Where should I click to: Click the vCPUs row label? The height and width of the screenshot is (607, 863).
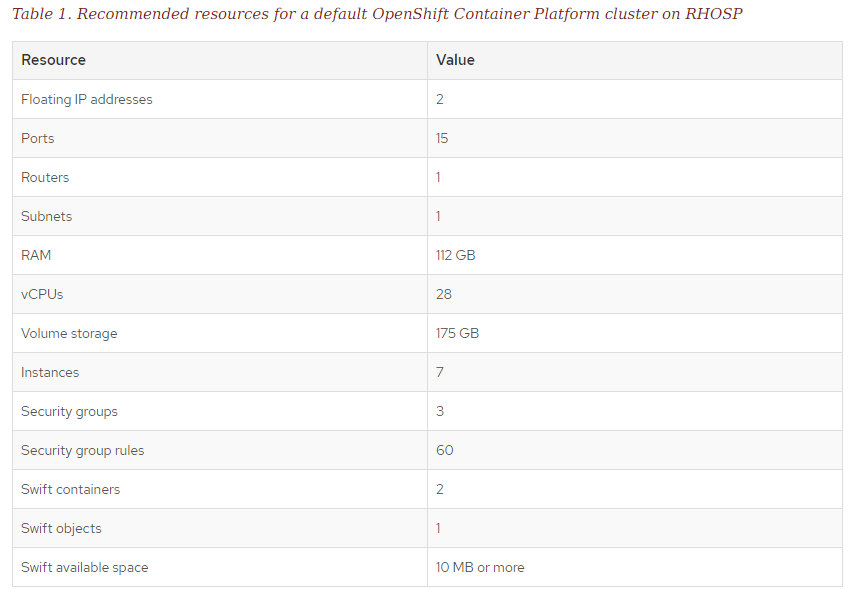(x=42, y=294)
